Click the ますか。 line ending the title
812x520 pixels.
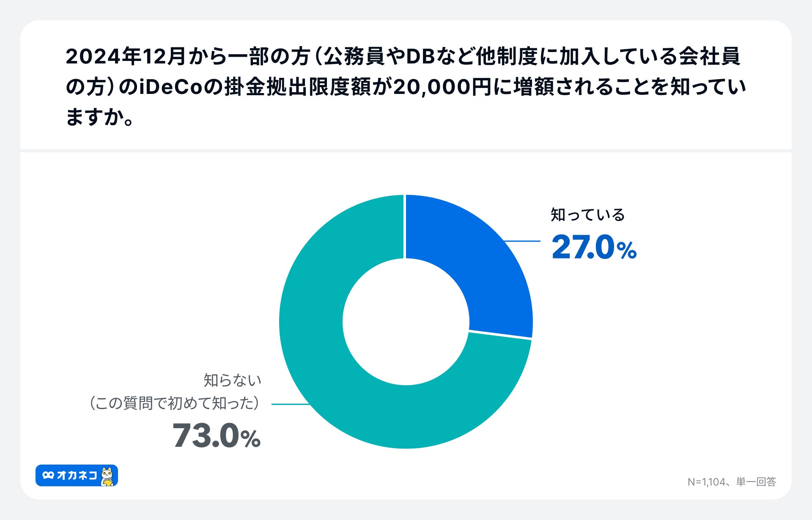(x=100, y=117)
